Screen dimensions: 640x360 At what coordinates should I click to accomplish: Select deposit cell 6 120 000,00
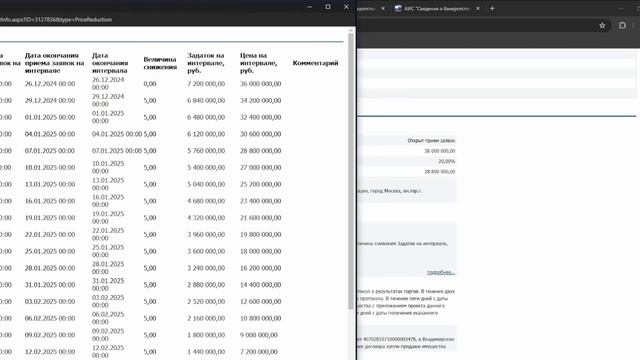click(206, 134)
